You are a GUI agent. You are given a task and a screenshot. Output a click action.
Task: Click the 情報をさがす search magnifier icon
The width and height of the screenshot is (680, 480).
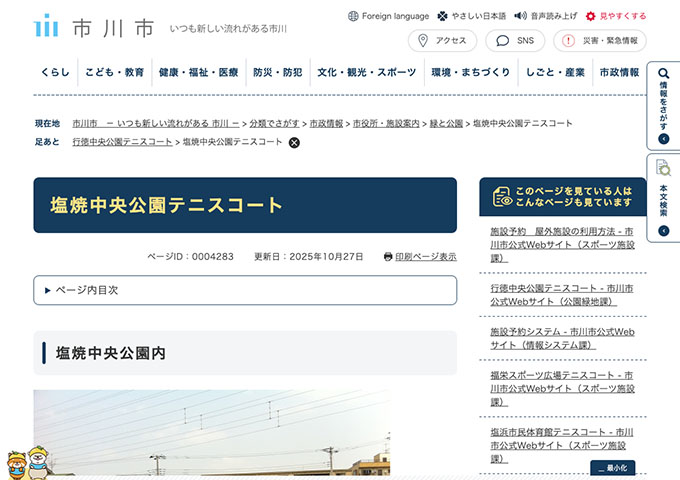[664, 73]
